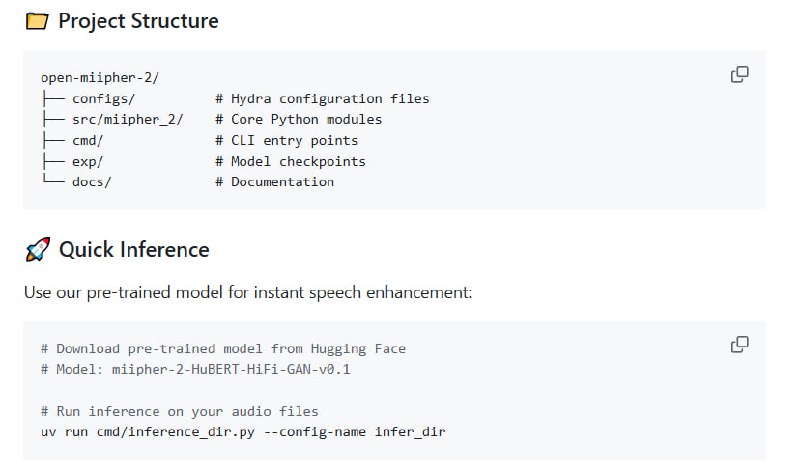Click the uv run inference command line
Screen dimensions: 800x471
(243, 432)
